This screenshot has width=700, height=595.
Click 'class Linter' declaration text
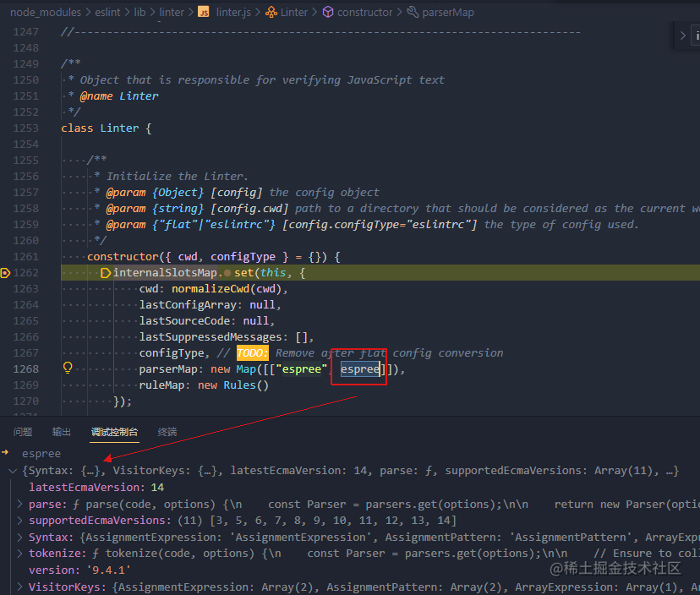[x=100, y=128]
